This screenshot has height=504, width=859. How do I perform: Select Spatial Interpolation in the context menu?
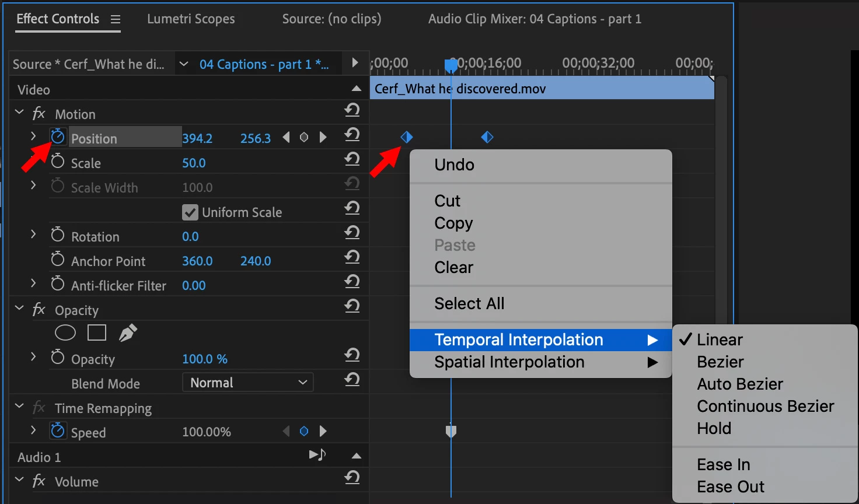coord(509,362)
